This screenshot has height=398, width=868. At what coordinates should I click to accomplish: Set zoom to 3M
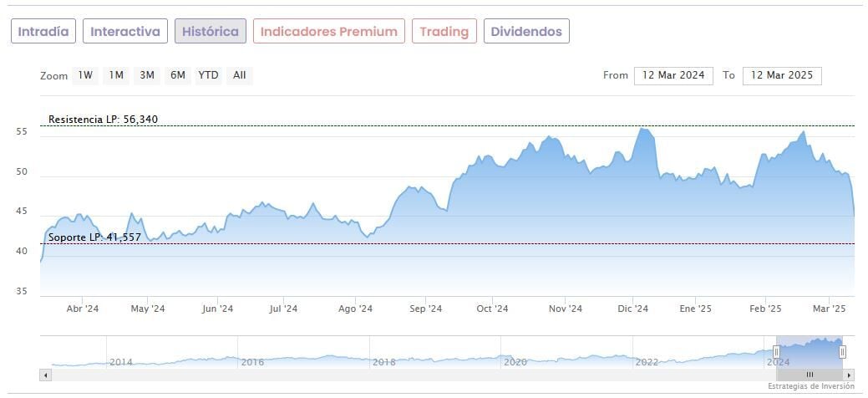pos(147,75)
